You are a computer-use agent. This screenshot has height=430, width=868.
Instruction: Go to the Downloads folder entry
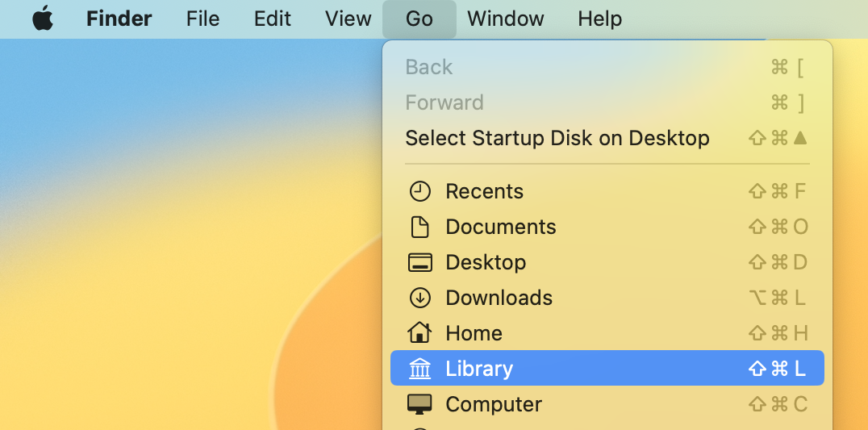click(499, 298)
